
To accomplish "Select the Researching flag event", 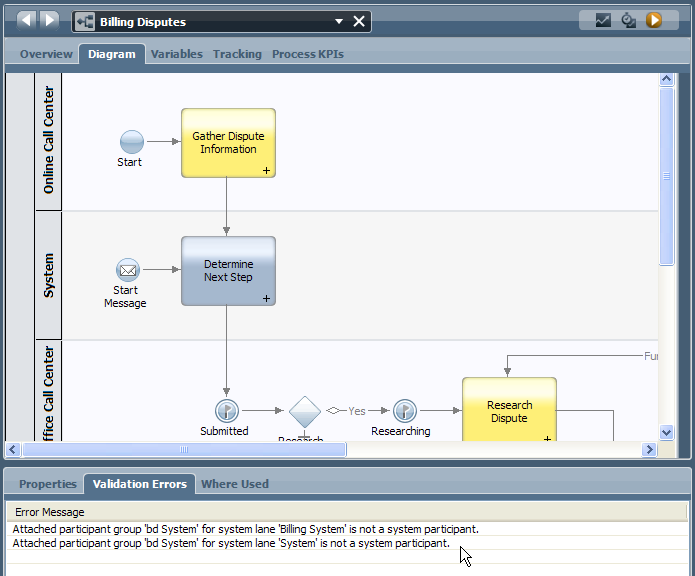I will [x=405, y=411].
